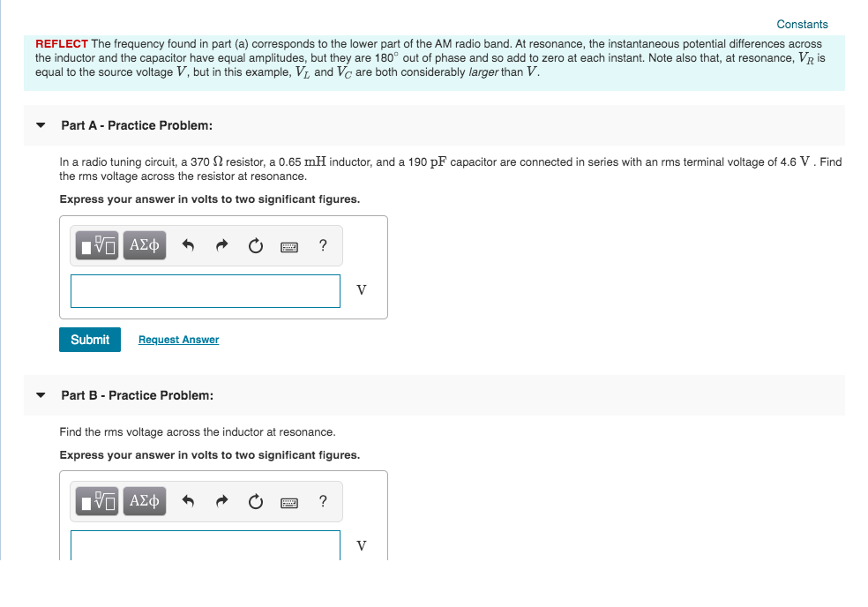Click inside the Part A answer field
868x607 pixels.
pos(205,290)
